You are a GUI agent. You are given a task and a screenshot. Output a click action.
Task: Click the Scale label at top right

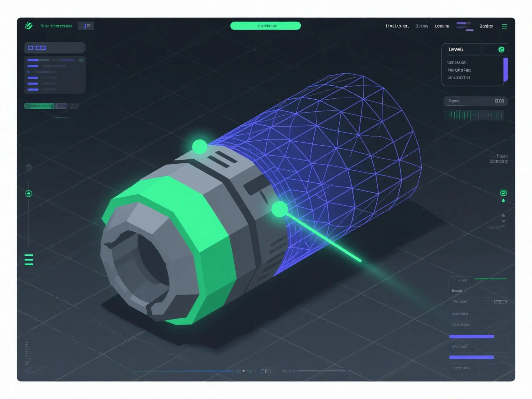(486, 26)
